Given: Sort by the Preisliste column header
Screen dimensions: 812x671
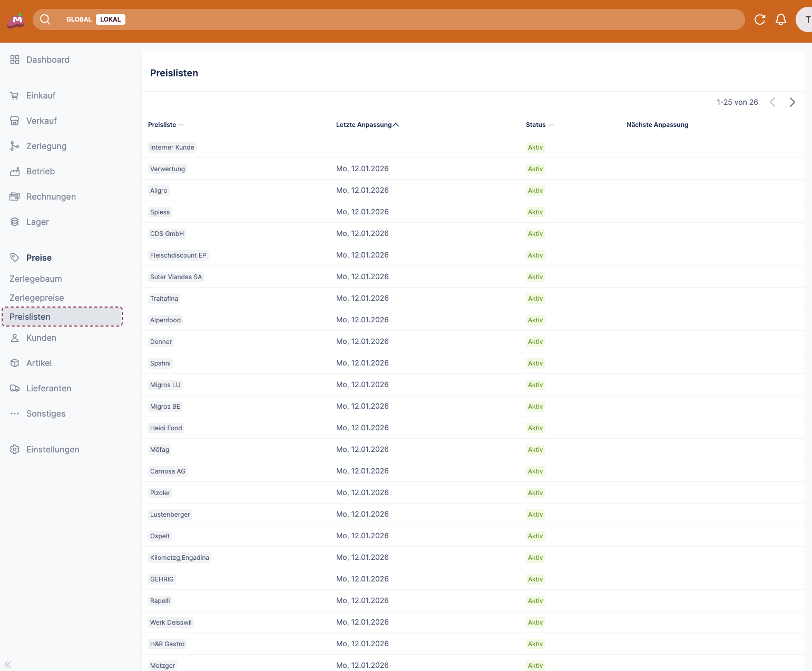Looking at the screenshot, I should [162, 125].
